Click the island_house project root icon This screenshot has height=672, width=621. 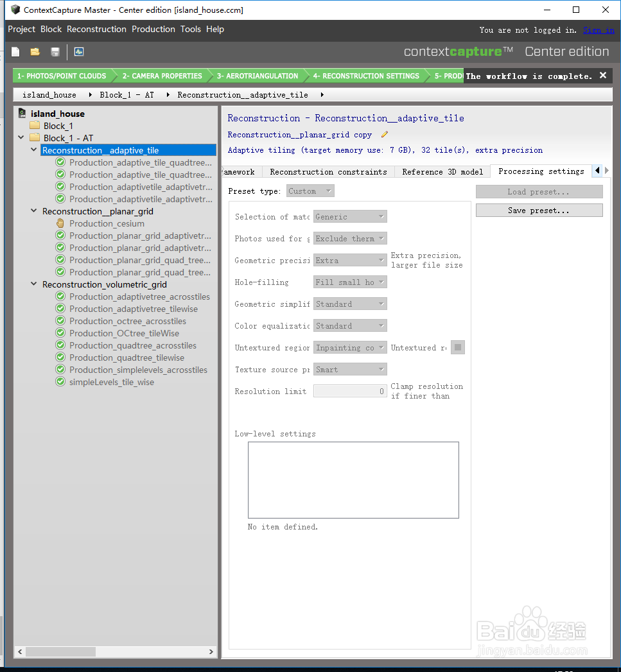pos(22,114)
